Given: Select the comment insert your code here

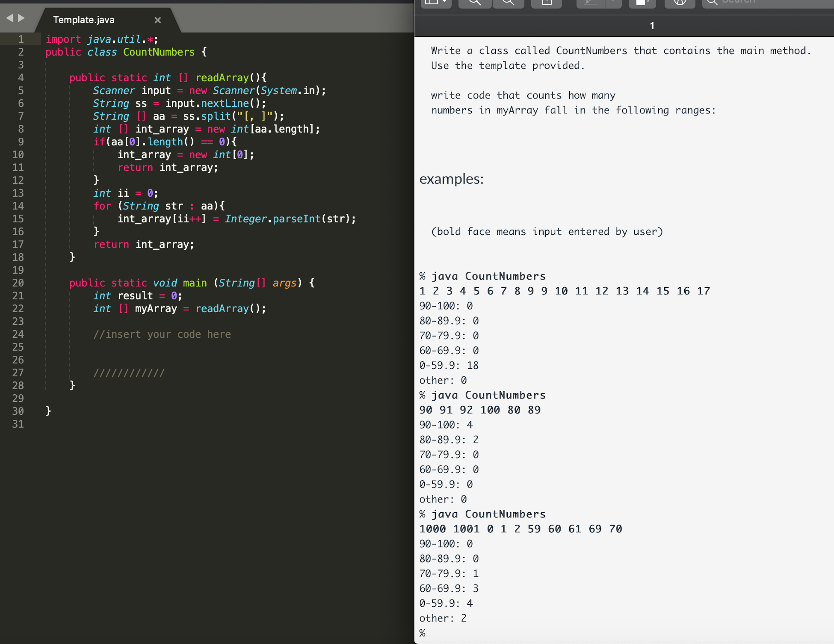Looking at the screenshot, I should [x=162, y=334].
